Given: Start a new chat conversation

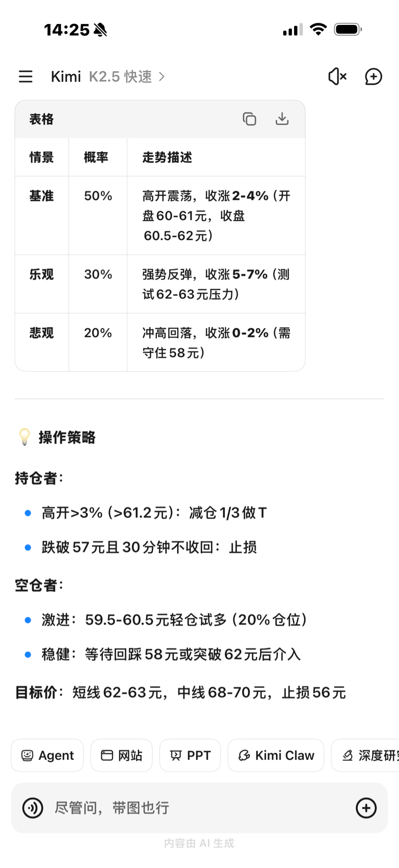Looking at the screenshot, I should 373,76.
